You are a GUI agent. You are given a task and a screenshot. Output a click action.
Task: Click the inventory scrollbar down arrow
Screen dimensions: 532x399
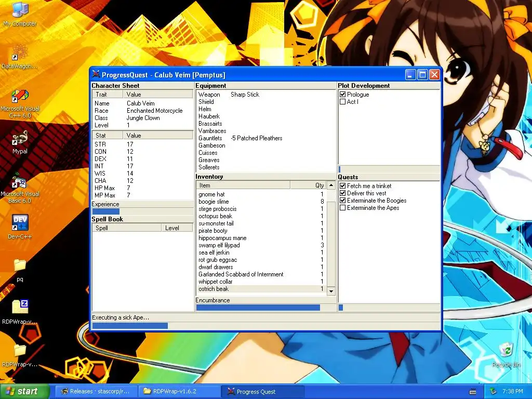(331, 291)
